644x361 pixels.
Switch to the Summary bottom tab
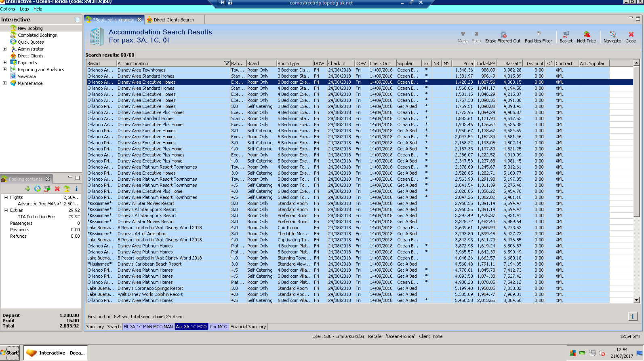[x=95, y=327]
